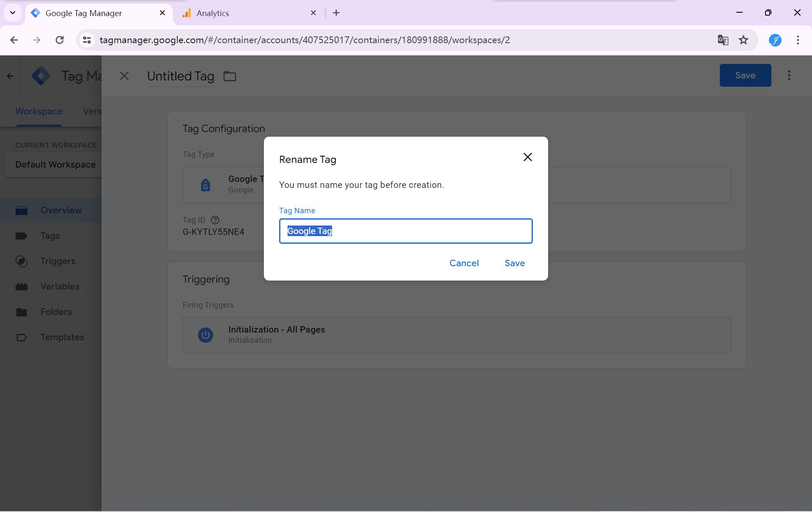The width and height of the screenshot is (812, 512).
Task: Close the Analytics browser tab
Action: (x=313, y=13)
